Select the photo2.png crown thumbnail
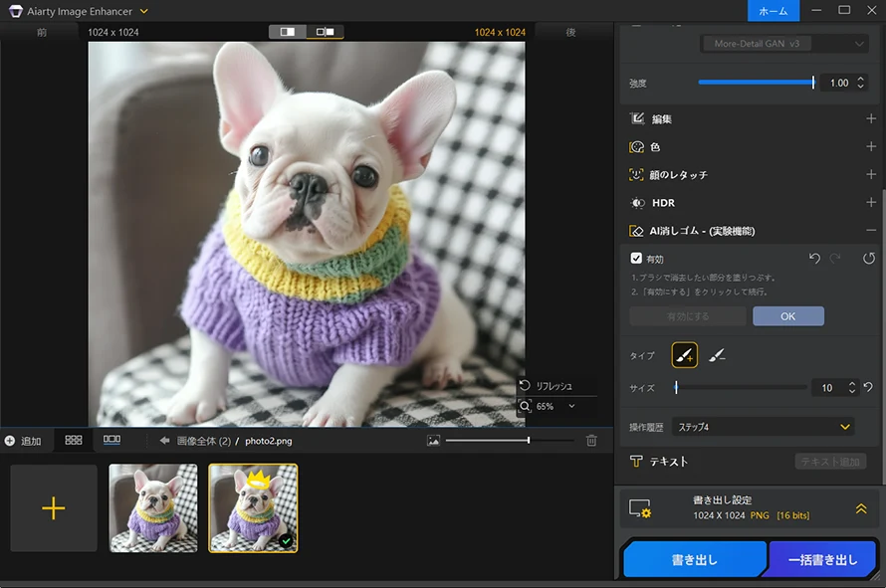This screenshot has height=588, width=886. click(x=253, y=507)
